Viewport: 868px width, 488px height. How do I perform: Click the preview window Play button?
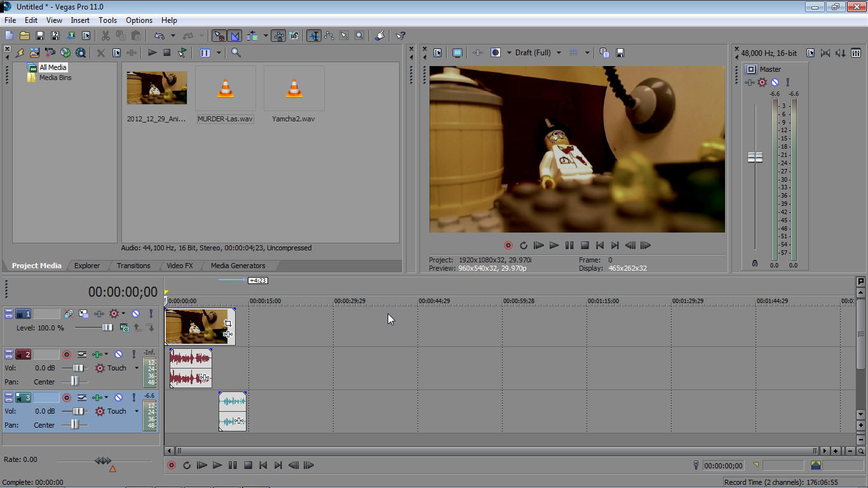(x=554, y=245)
